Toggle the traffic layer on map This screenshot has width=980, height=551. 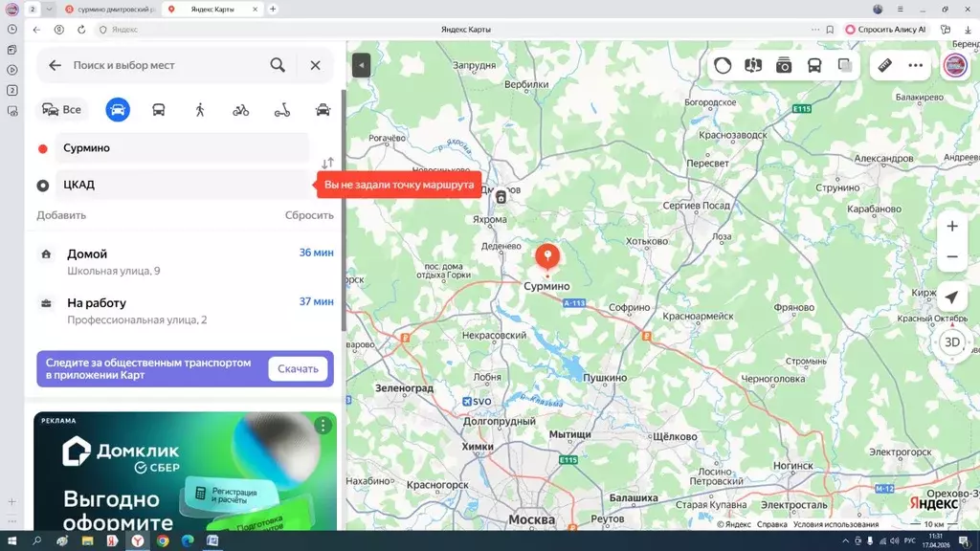[723, 66]
